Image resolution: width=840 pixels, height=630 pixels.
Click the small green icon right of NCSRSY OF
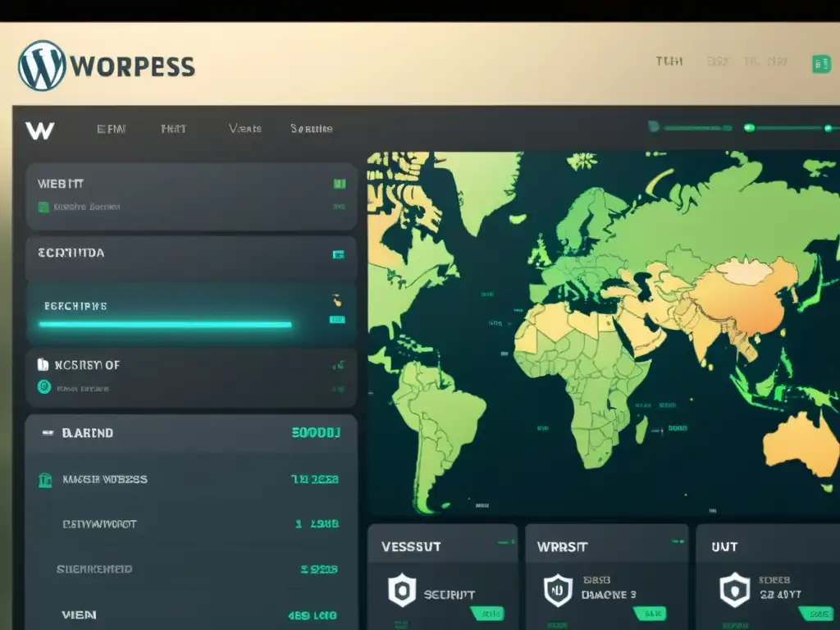tap(338, 365)
